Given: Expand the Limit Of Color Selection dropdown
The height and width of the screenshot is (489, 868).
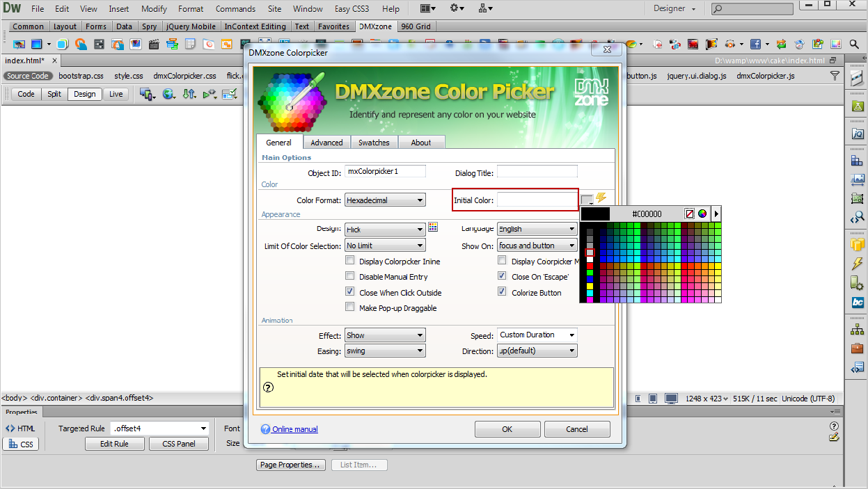Looking at the screenshot, I should tap(385, 246).
